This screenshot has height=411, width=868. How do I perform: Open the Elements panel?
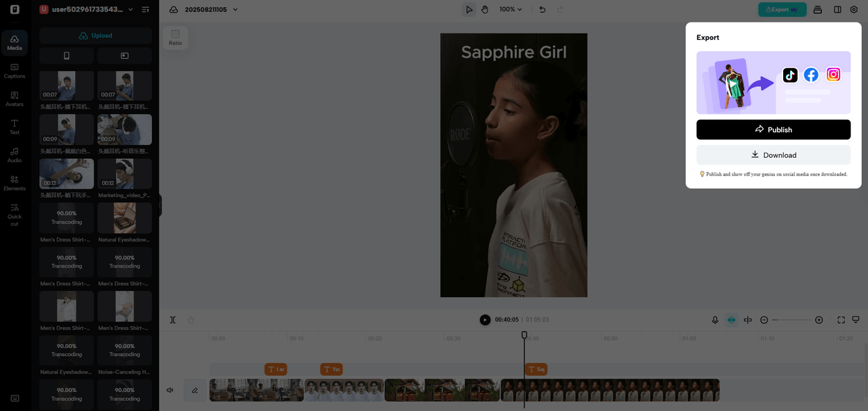(14, 183)
